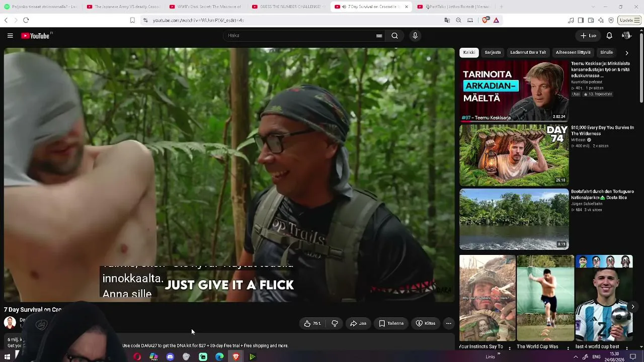Select the Aiheeseen liittyviä chip
The height and width of the screenshot is (362, 644).
pos(573,52)
